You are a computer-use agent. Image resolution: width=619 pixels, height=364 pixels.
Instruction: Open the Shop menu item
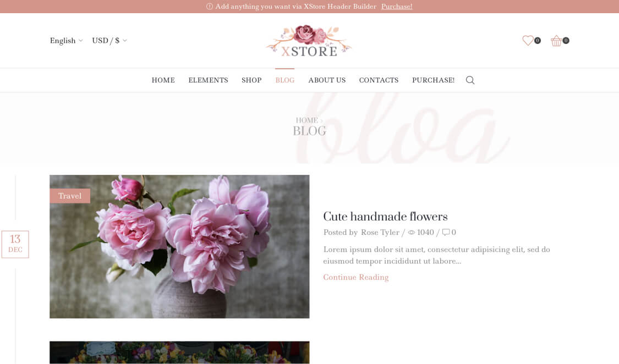[x=251, y=80]
